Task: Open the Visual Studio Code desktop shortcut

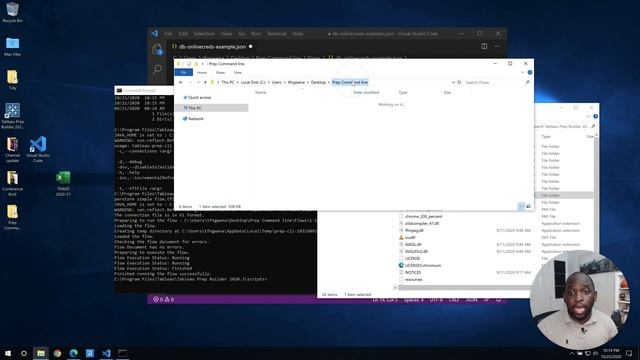Action: [x=38, y=149]
